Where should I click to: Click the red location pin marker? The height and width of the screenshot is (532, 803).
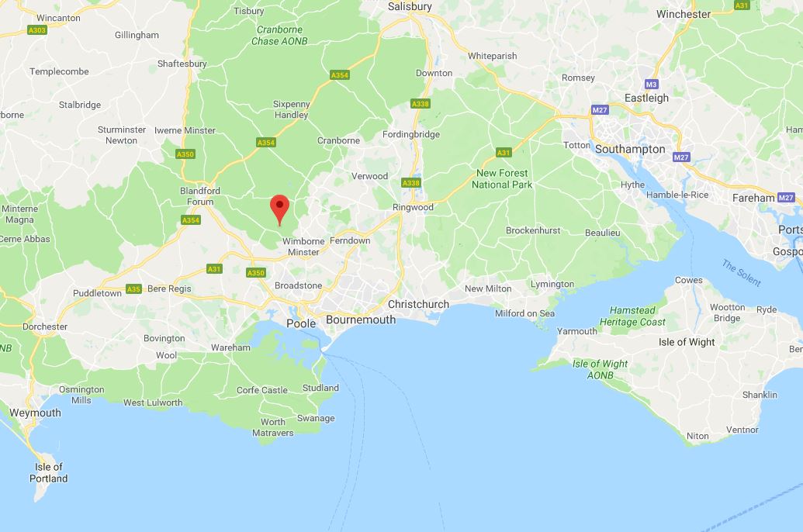[x=279, y=210]
